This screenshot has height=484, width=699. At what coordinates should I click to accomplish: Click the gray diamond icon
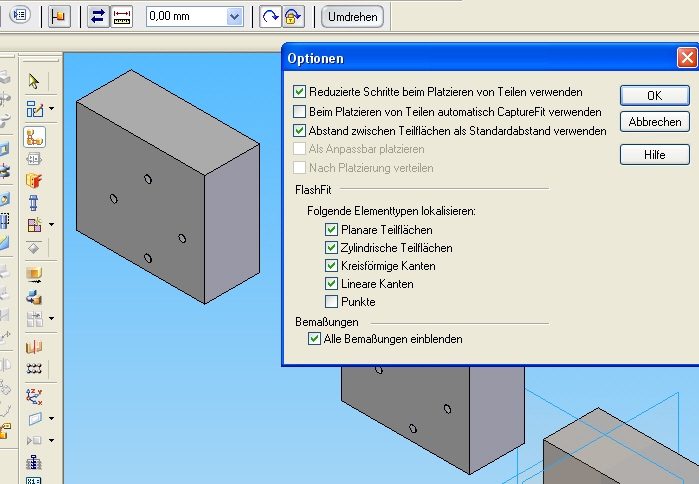[34, 248]
